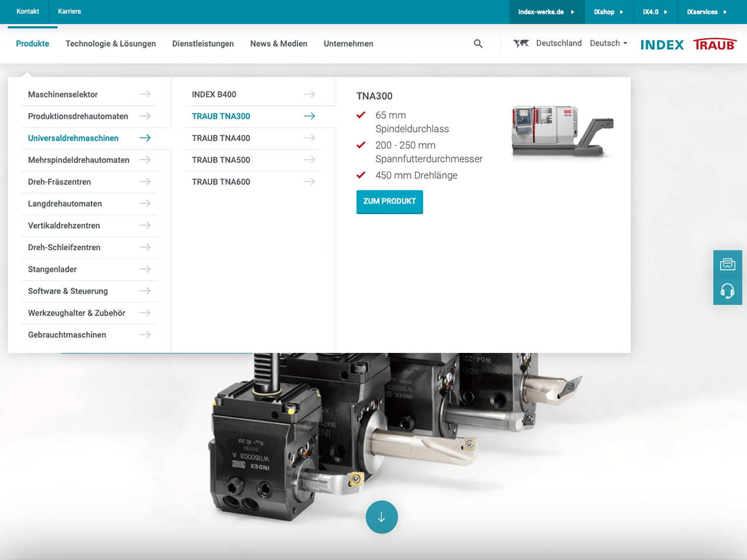Click the ZUM PRODUKT button
This screenshot has height=560, width=747.
pos(389,201)
